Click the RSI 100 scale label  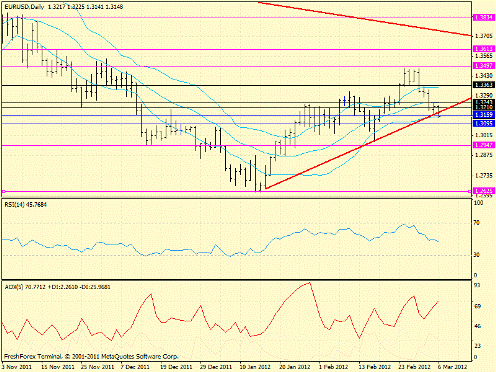[478, 203]
